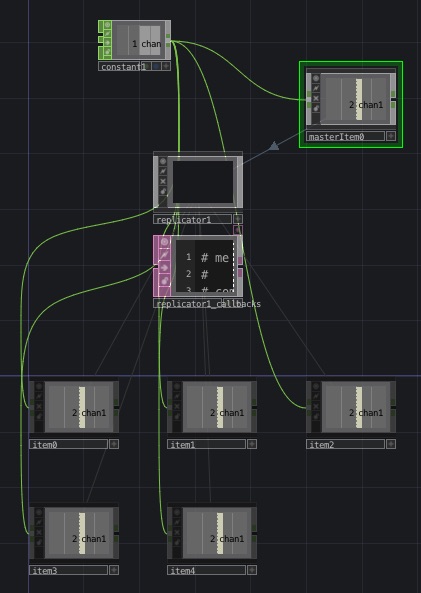This screenshot has height=593, width=421.
Task: Activate the viewer plus button on masterItem0
Action: tap(391, 136)
